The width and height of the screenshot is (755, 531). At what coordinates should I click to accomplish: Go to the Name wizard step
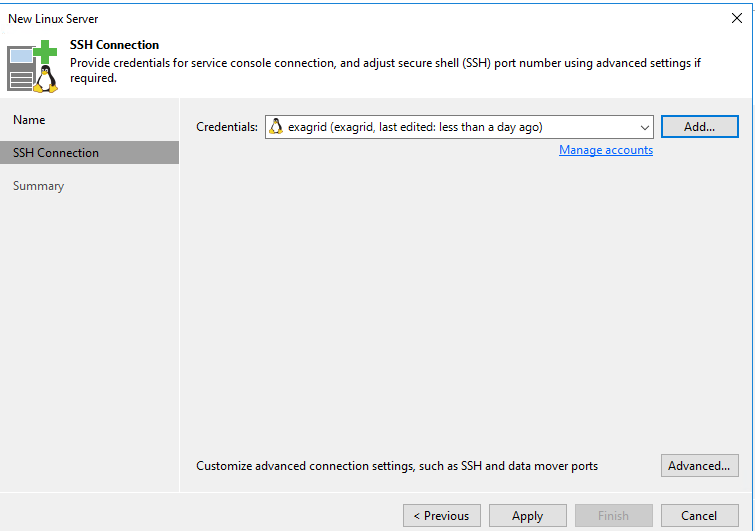pyautogui.click(x=29, y=120)
